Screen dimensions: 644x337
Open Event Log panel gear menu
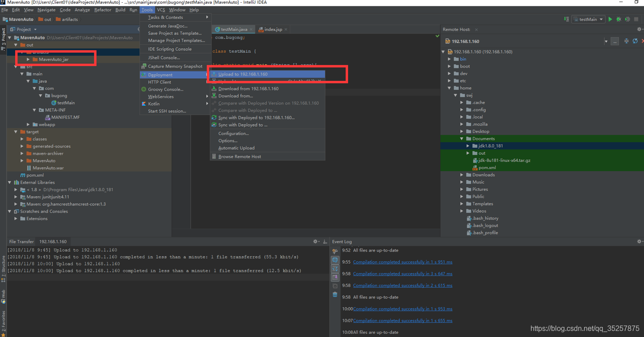(640, 241)
